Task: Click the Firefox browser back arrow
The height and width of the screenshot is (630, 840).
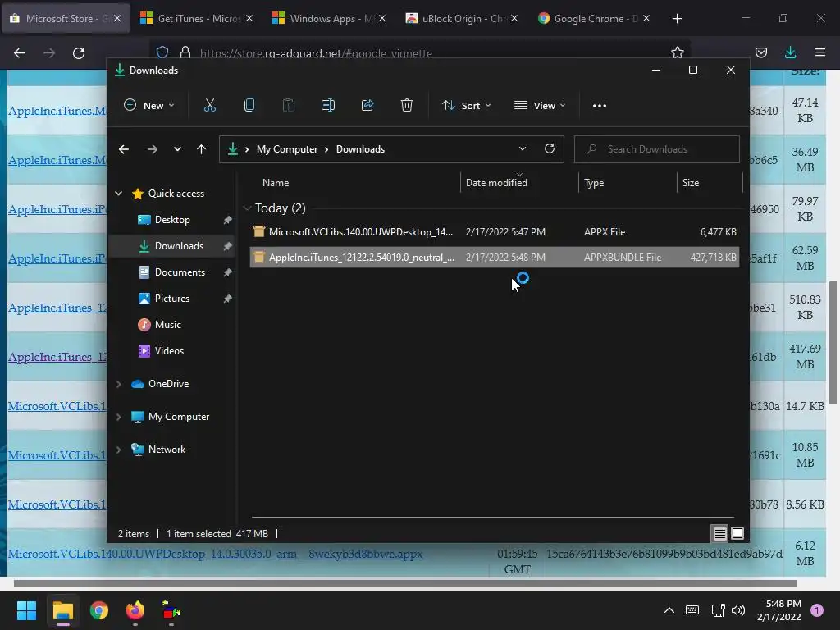Action: click(x=20, y=53)
